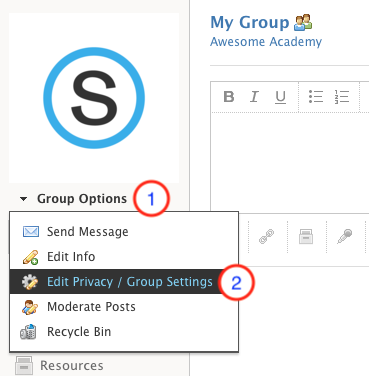Collapse the Group Options dropdown arrow
This screenshot has width=369, height=376.
[23, 199]
